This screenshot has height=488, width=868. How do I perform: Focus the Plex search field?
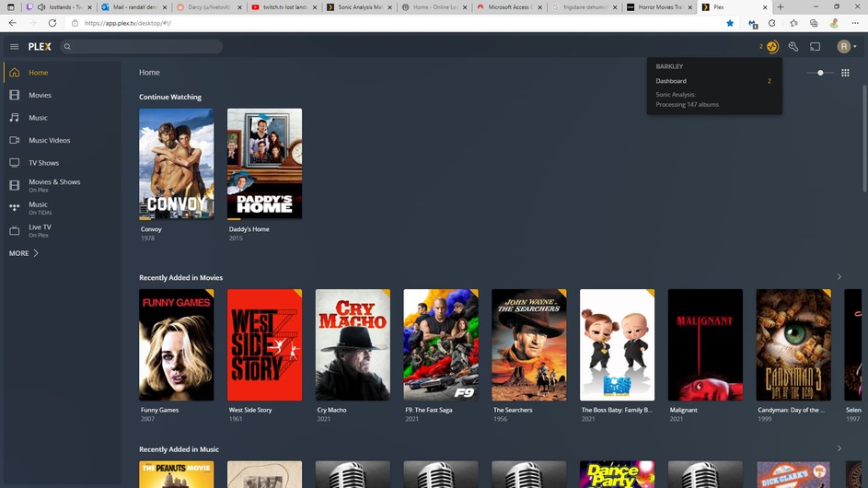click(142, 47)
